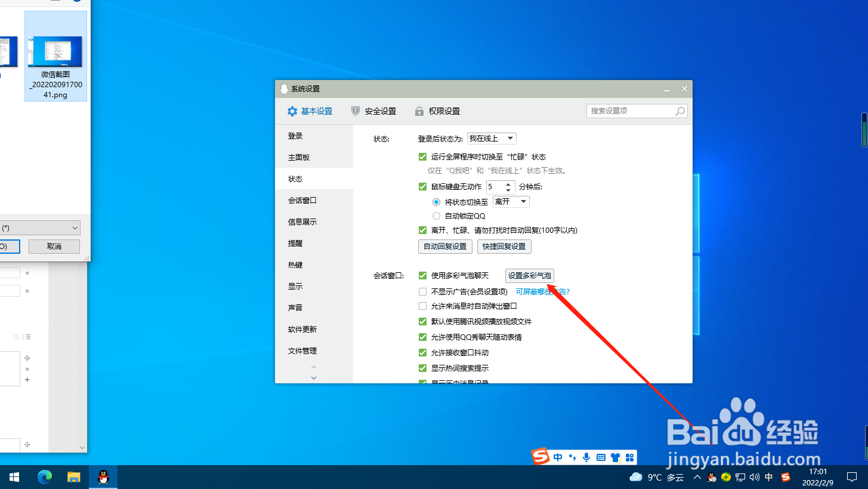Viewport: 868px width, 489px height.
Task: Switch to the 权限设置 tab
Action: pyautogui.click(x=437, y=111)
